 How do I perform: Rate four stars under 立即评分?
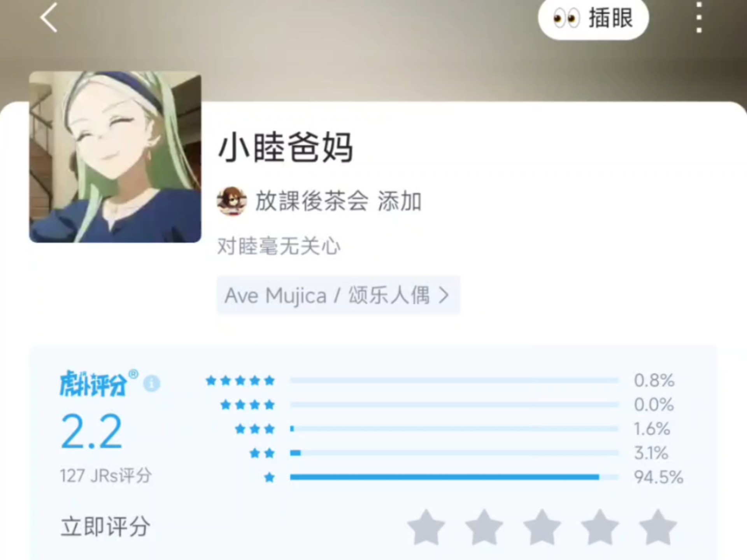tap(600, 527)
